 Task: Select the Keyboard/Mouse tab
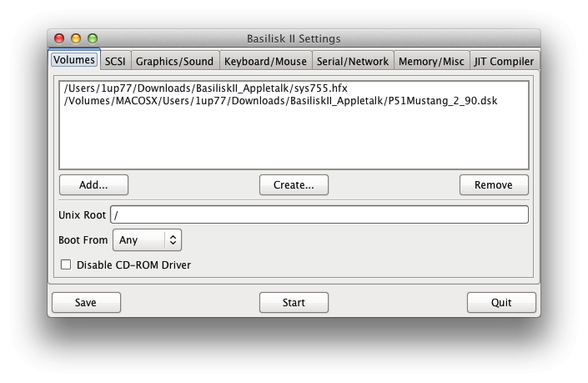pos(266,61)
